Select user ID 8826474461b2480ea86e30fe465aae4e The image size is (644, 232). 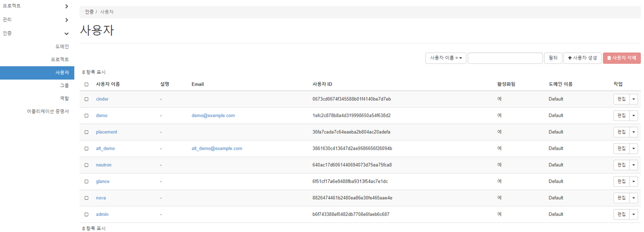tap(352, 198)
